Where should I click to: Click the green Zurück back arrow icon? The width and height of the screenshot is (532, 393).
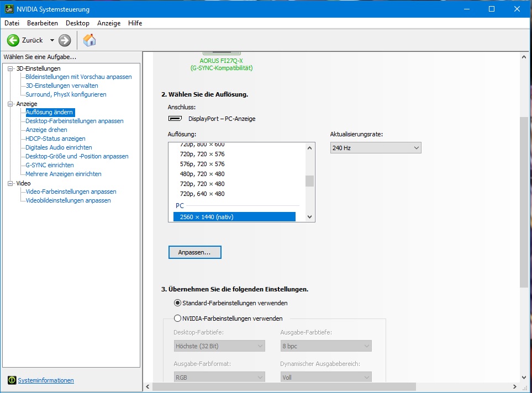(x=13, y=40)
